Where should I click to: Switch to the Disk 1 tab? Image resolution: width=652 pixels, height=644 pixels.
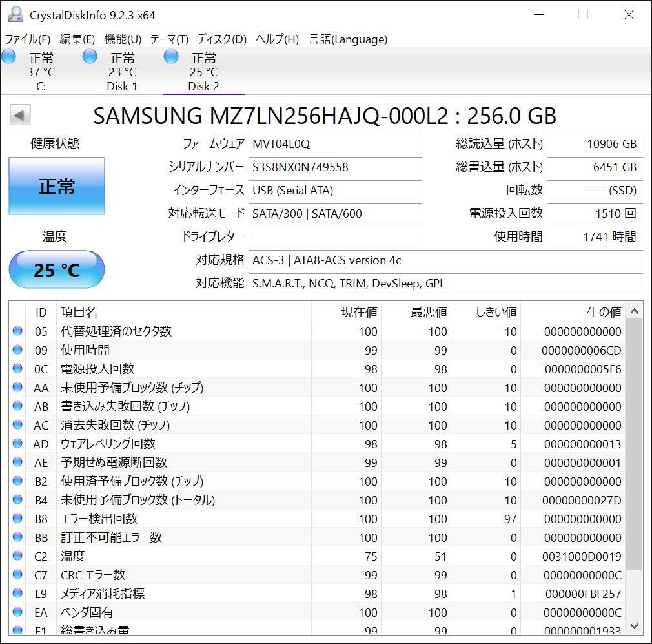coord(122,71)
